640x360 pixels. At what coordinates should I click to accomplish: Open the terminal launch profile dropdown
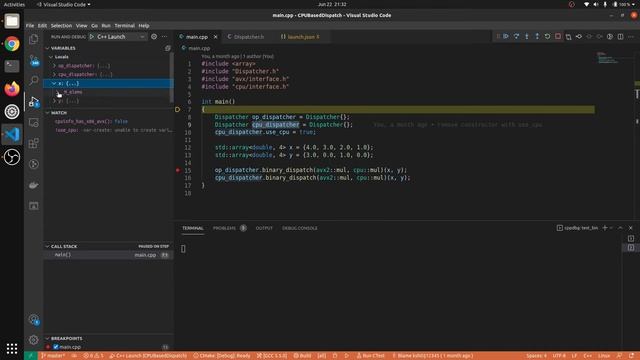point(611,228)
